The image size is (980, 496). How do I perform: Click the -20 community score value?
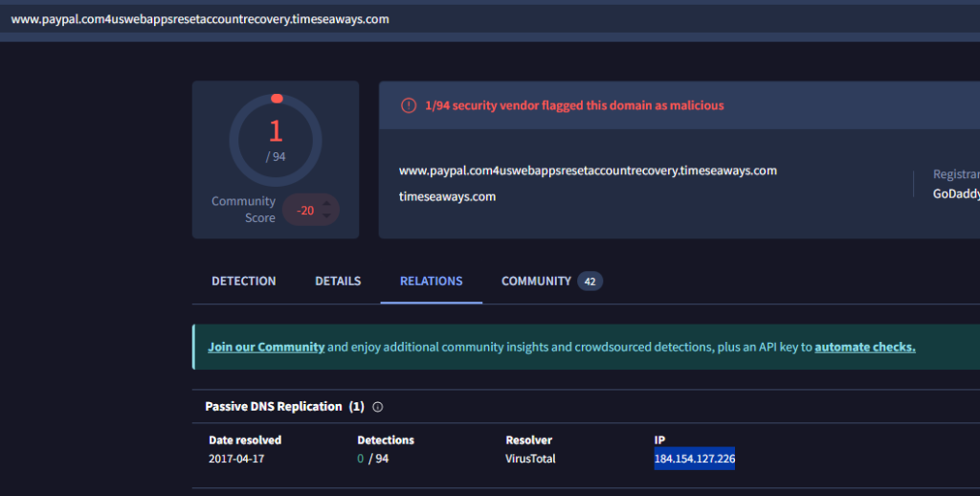(305, 211)
